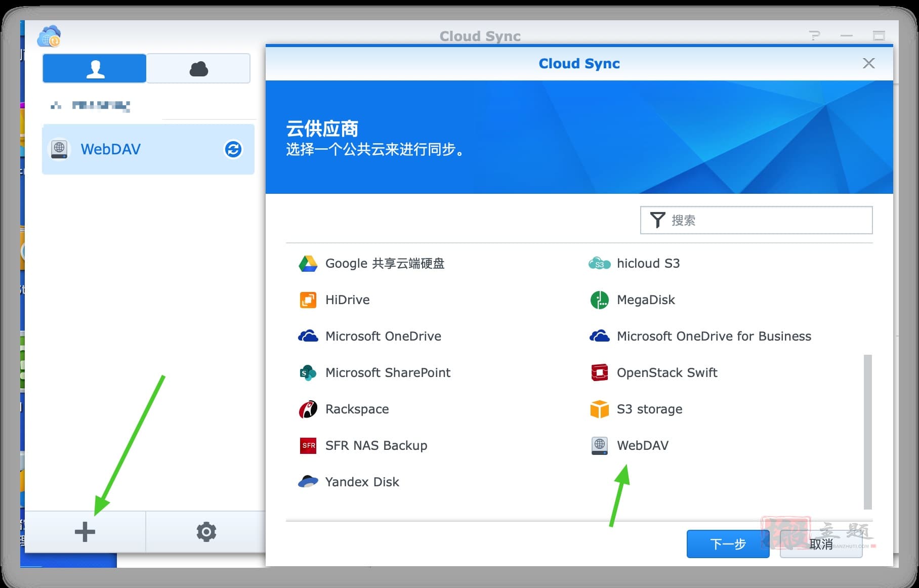Choose HiDrive text entry
Viewport: 919px width, 588px height.
click(x=347, y=300)
